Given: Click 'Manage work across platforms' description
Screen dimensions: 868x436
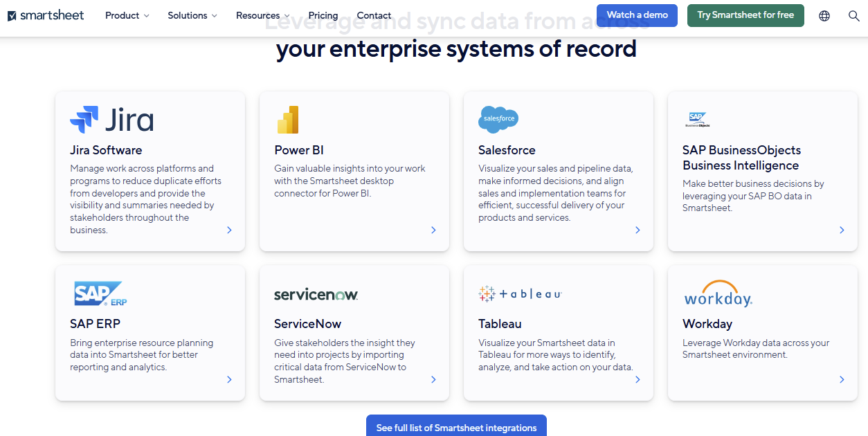Looking at the screenshot, I should click(x=146, y=199).
